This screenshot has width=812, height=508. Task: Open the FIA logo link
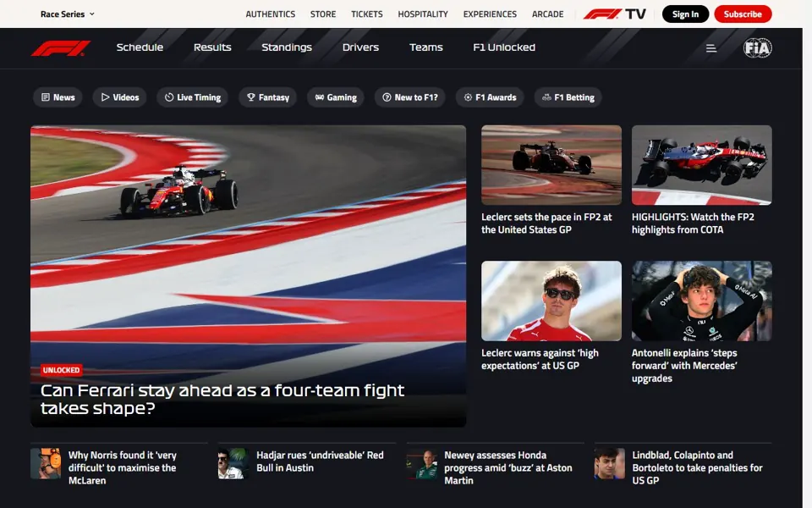(758, 47)
